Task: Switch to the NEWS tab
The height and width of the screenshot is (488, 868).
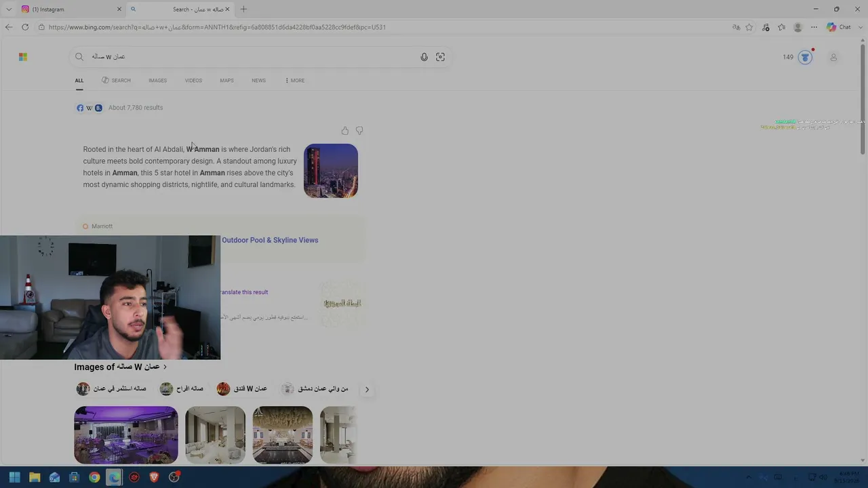Action: pos(258,81)
